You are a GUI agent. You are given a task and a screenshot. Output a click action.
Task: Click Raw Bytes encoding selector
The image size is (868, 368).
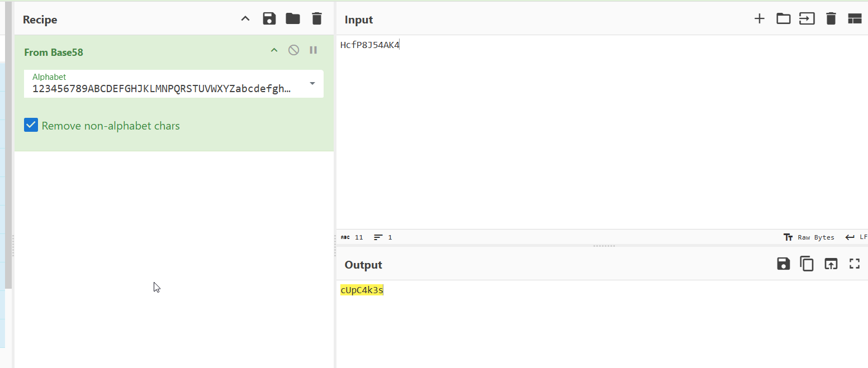809,237
